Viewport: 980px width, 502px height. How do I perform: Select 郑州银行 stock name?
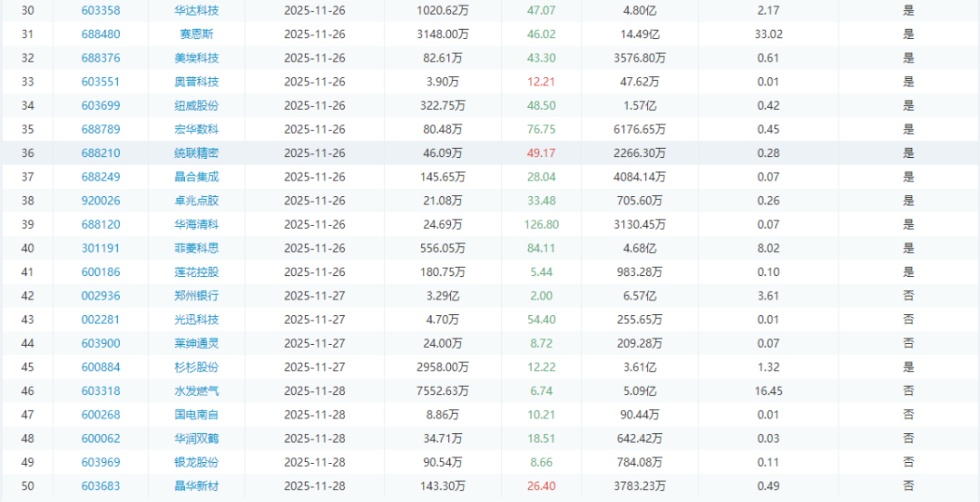[197, 296]
